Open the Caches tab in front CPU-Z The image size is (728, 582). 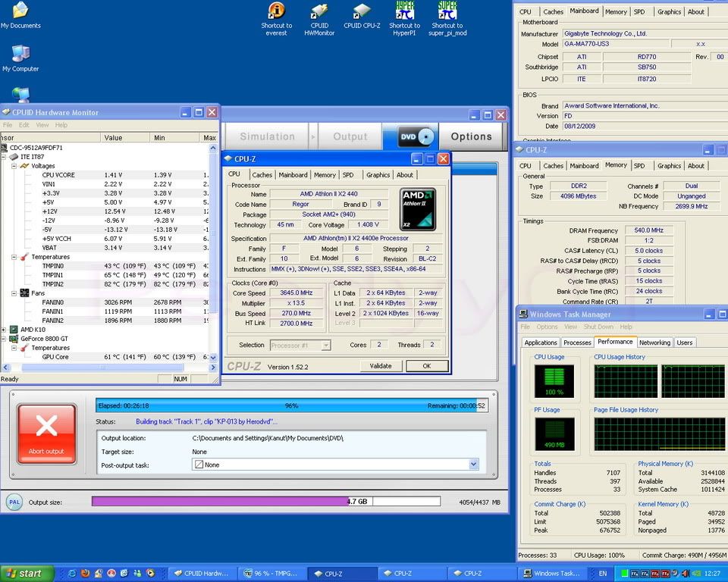click(x=262, y=175)
